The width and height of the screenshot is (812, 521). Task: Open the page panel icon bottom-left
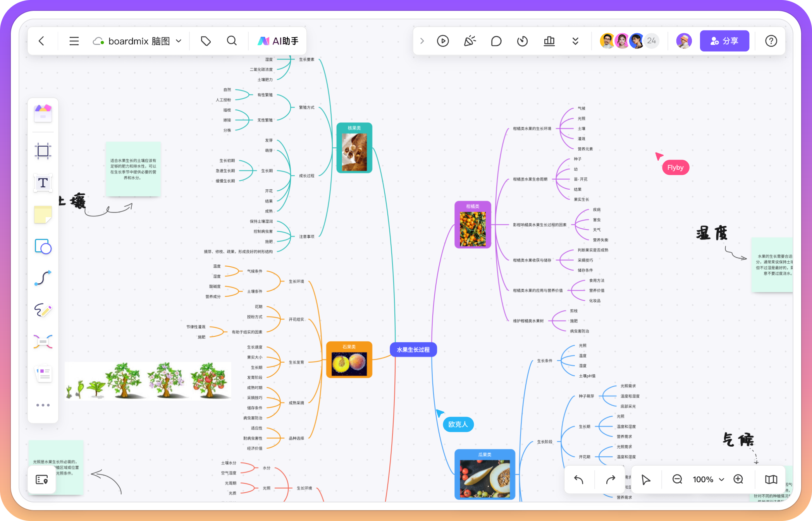(x=42, y=480)
